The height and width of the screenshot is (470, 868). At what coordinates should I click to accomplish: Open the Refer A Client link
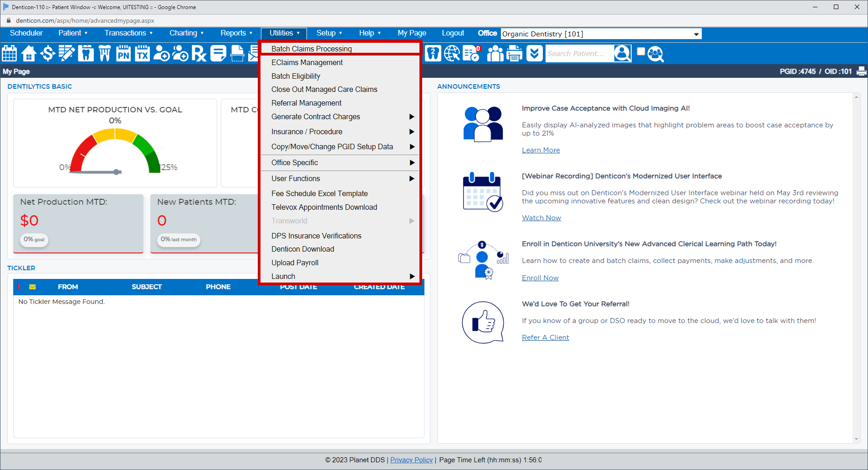[545, 338]
